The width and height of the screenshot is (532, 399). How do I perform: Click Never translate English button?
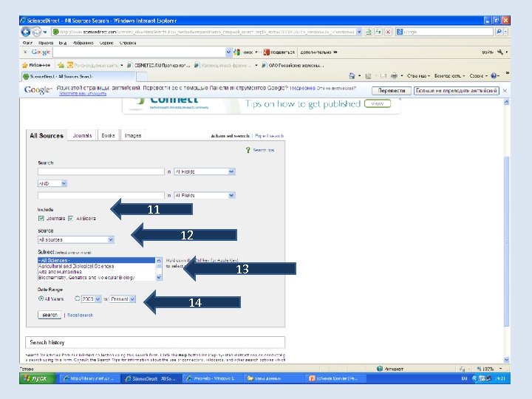[457, 91]
